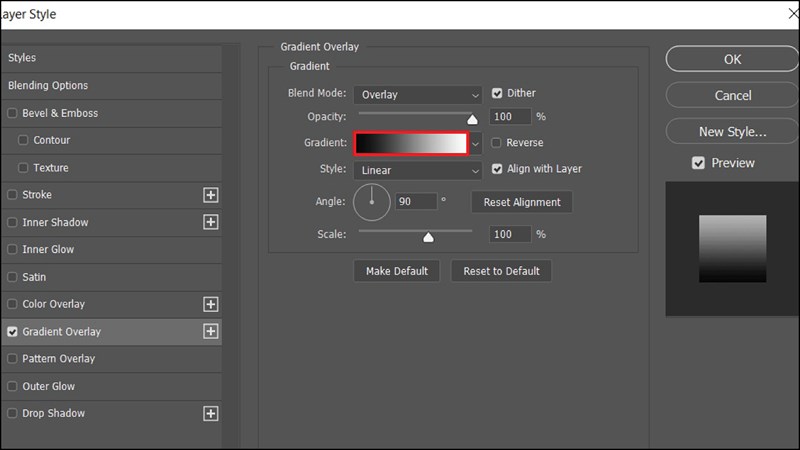Viewport: 800px width, 450px height.
Task: Check the Reverse gradient option
Action: [x=496, y=143]
